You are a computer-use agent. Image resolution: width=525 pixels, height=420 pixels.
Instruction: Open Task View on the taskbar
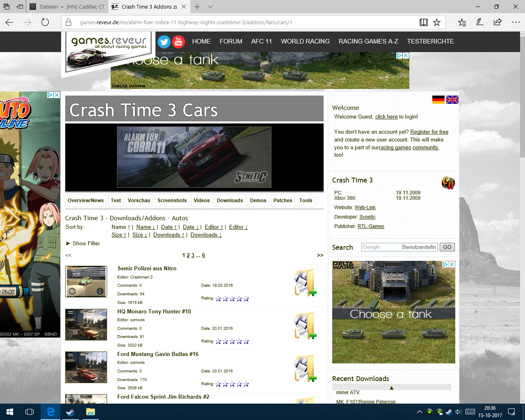pyautogui.click(x=30, y=412)
